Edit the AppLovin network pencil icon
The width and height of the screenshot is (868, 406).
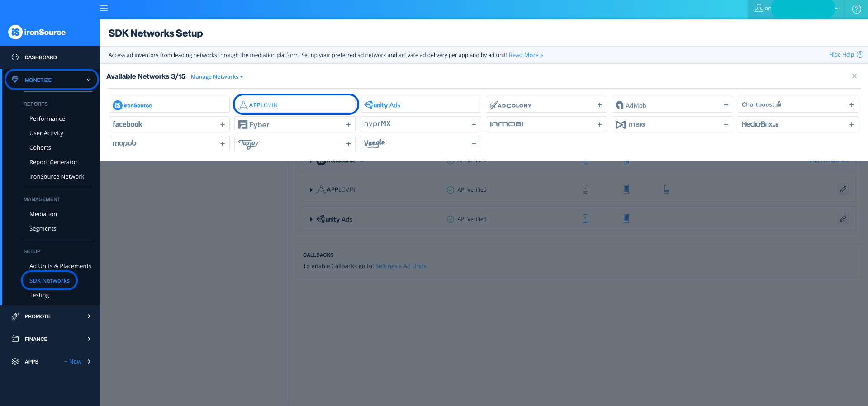[x=843, y=189]
